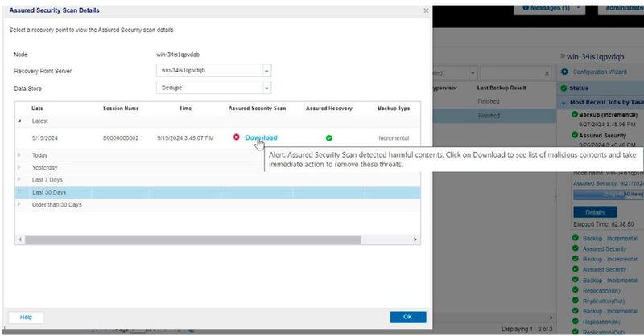644x336 pixels.
Task: Select the S0000000002 session name cell
Action: [121, 138]
